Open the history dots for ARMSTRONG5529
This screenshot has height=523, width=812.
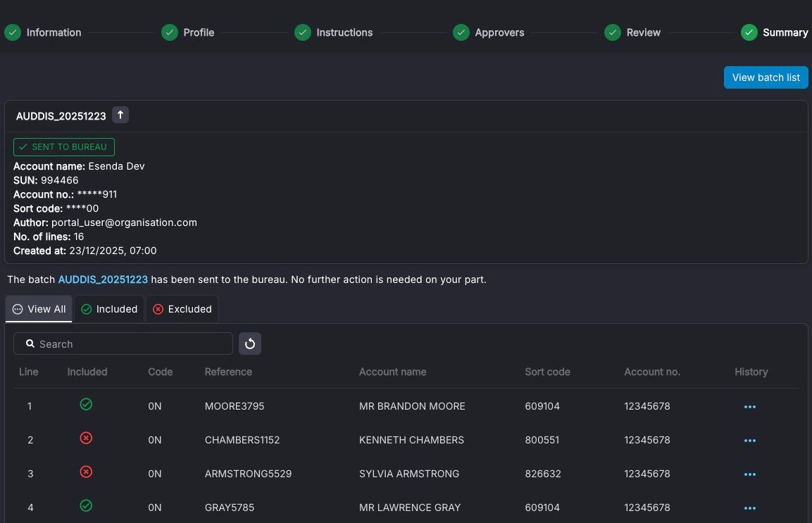[749, 474]
